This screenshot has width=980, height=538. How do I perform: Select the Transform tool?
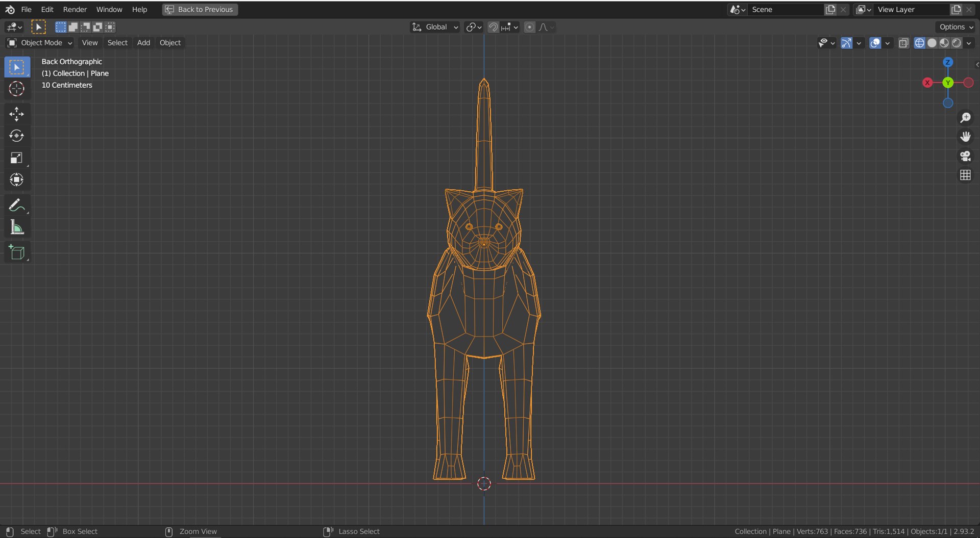[17, 180]
